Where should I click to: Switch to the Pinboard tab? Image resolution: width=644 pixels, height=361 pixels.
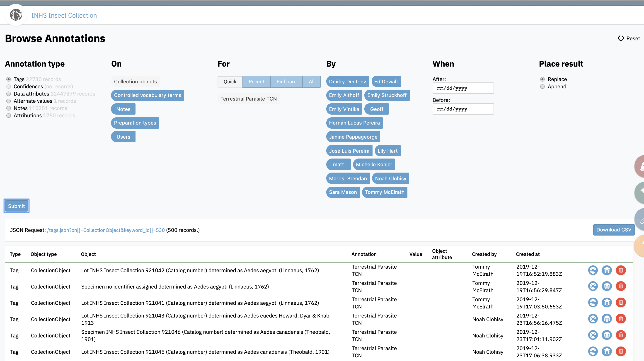click(286, 82)
